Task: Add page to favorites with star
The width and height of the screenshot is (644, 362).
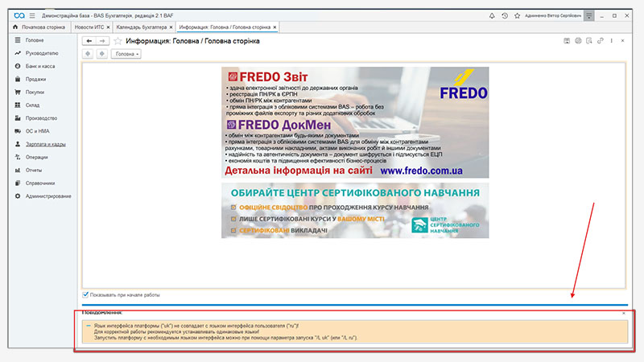Action: click(x=118, y=41)
